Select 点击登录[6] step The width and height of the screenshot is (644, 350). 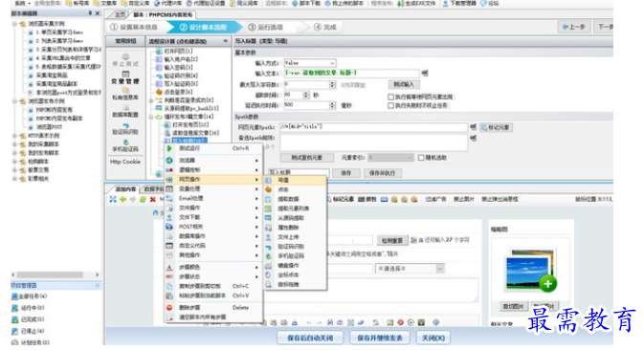(178, 92)
